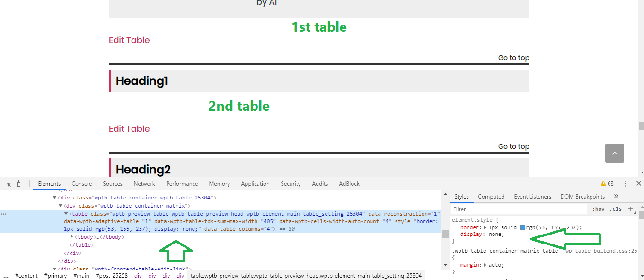This screenshot has width=644, height=280.
Task: Switch to the Console tab
Action: pyautogui.click(x=82, y=184)
